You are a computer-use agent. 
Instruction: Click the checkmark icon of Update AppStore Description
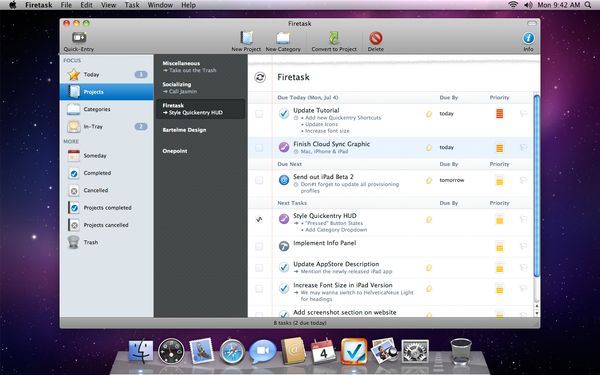click(x=284, y=267)
